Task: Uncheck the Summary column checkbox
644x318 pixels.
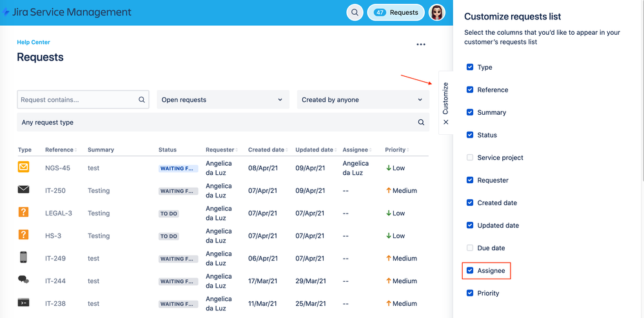Action: 470,112
